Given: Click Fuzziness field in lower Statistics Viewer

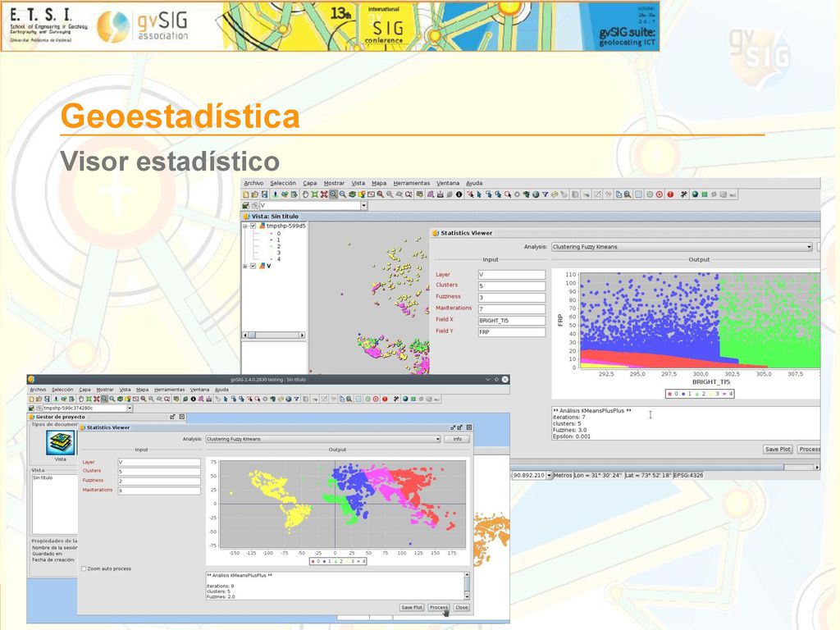Looking at the screenshot, I should pyautogui.click(x=159, y=481).
